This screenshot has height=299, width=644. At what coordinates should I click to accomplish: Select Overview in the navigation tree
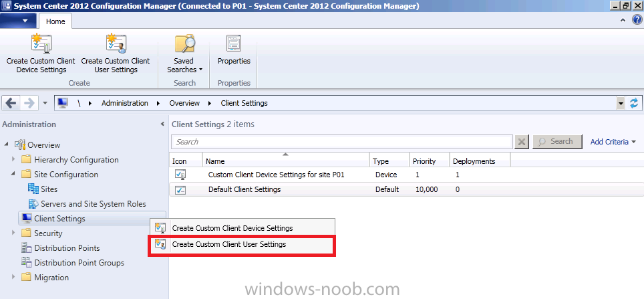click(43, 144)
